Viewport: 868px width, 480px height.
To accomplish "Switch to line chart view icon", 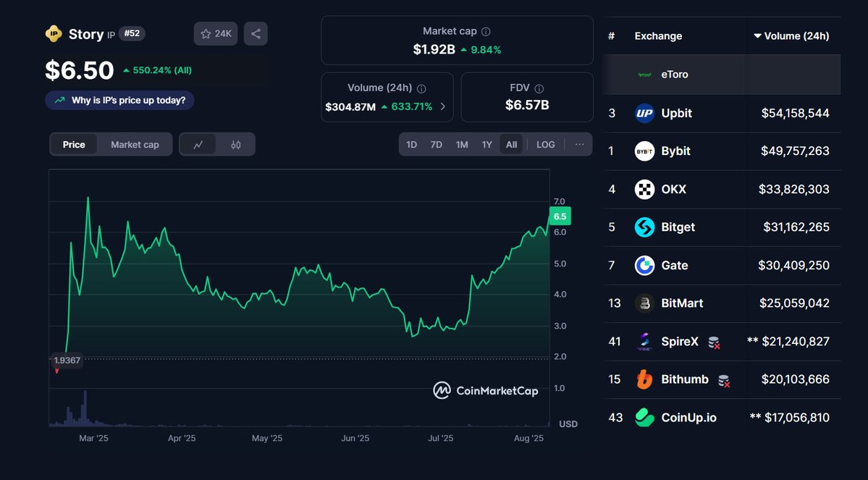I will click(x=198, y=145).
